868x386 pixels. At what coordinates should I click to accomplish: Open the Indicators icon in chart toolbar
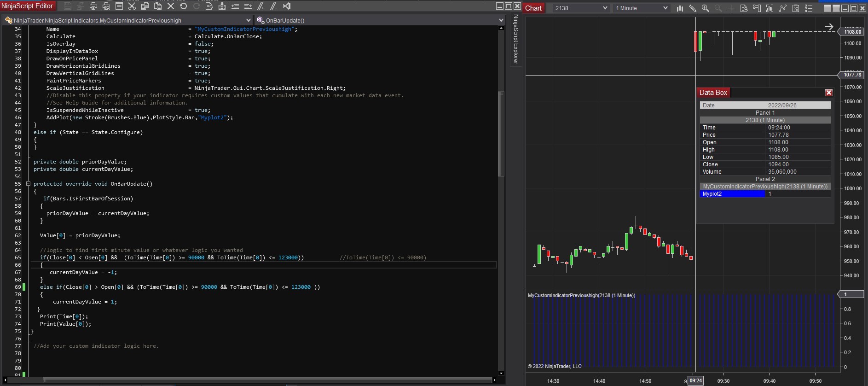click(782, 8)
